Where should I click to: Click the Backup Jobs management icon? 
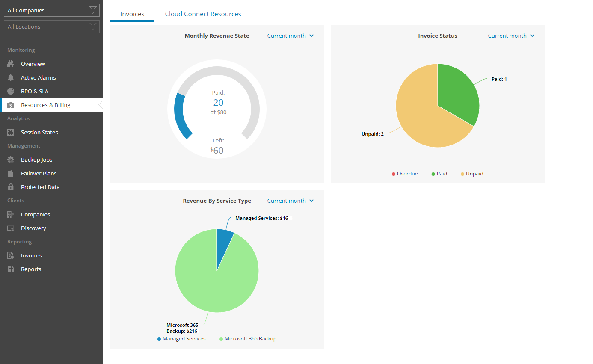tap(11, 159)
